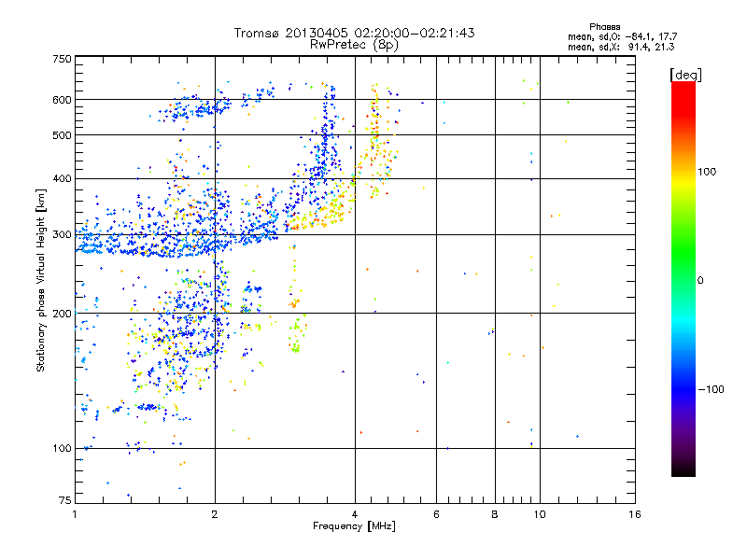Screen dimensions: 747x560
Task: Click the y-axis label '400'
Action: 62,179
